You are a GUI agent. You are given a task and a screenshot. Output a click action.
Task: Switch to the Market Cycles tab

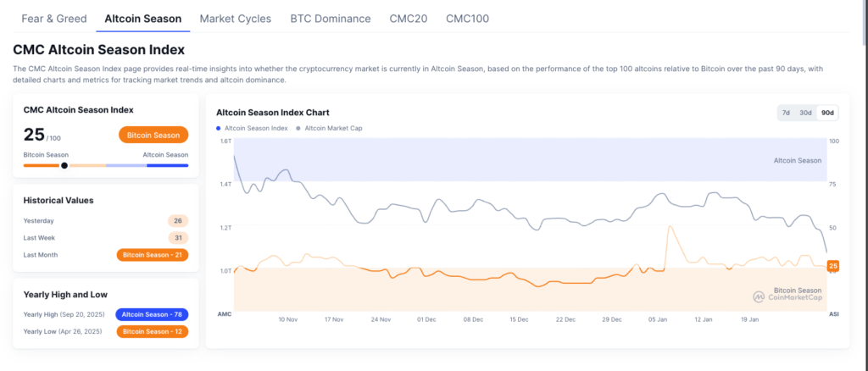236,18
